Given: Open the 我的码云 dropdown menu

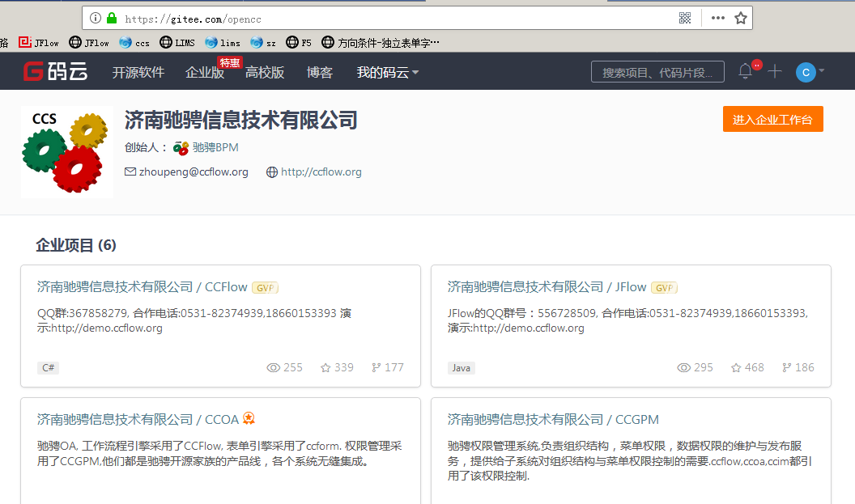Looking at the screenshot, I should click(381, 71).
